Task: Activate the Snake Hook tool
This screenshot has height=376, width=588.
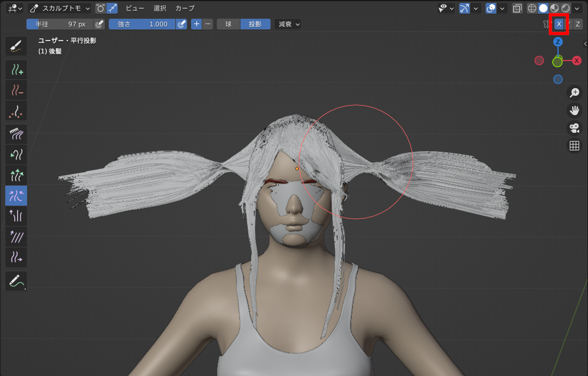Action: (x=16, y=155)
